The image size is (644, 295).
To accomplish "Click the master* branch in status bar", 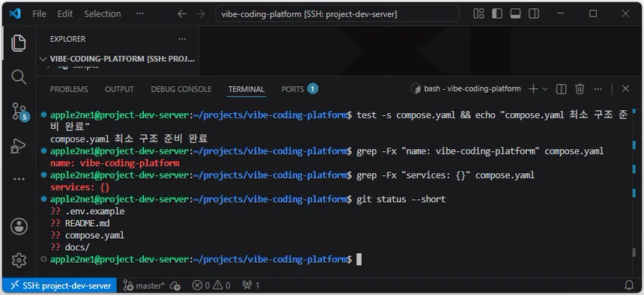I will pyautogui.click(x=145, y=285).
